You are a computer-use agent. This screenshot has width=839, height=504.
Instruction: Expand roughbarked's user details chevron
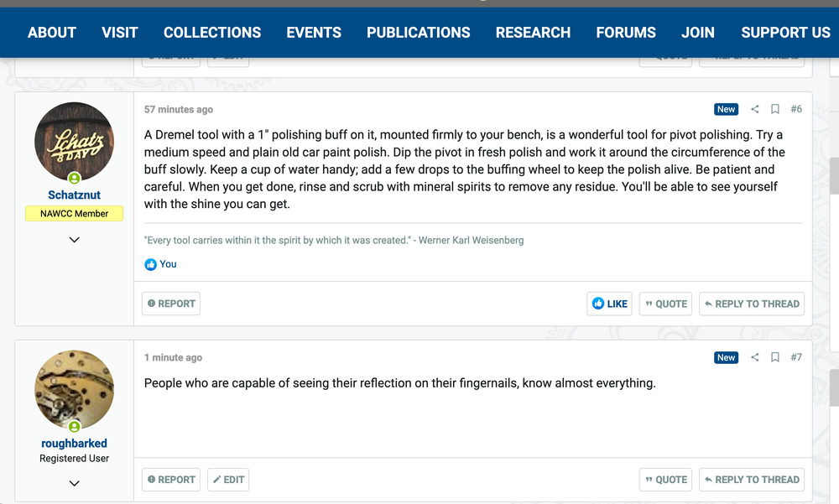tap(75, 483)
